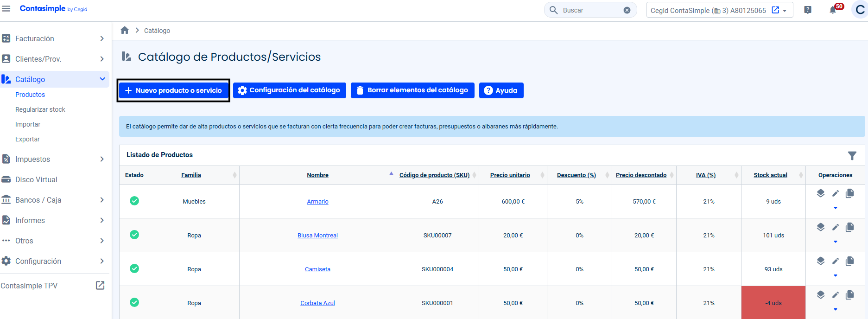Open the help question mark icon in header
Screen dimensions: 868x319
click(x=808, y=10)
